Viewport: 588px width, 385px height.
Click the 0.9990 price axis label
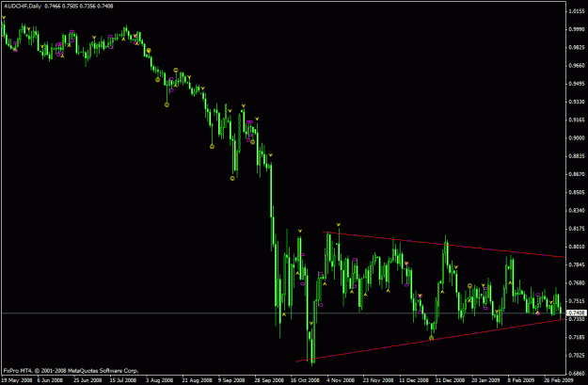pos(577,29)
